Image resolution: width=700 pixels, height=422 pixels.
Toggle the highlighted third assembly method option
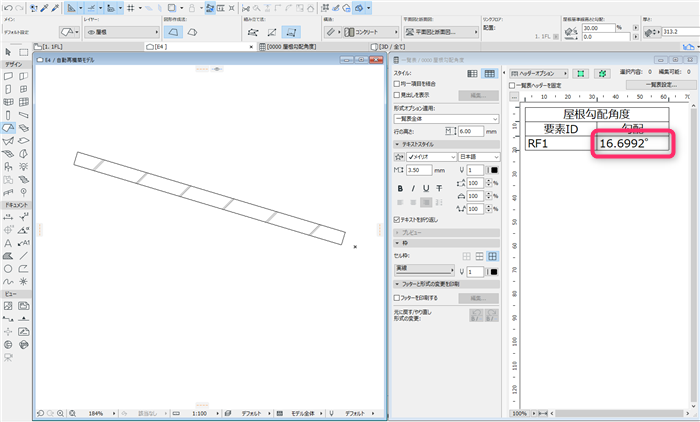[291, 32]
